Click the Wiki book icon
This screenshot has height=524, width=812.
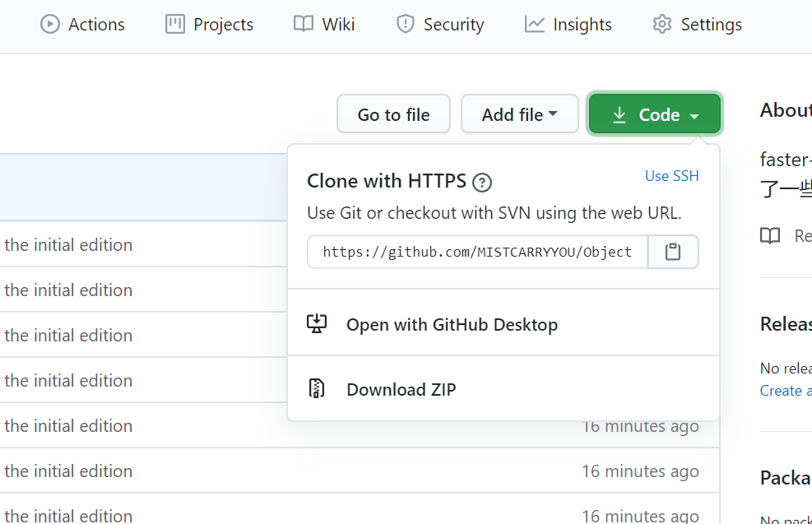[x=304, y=25]
